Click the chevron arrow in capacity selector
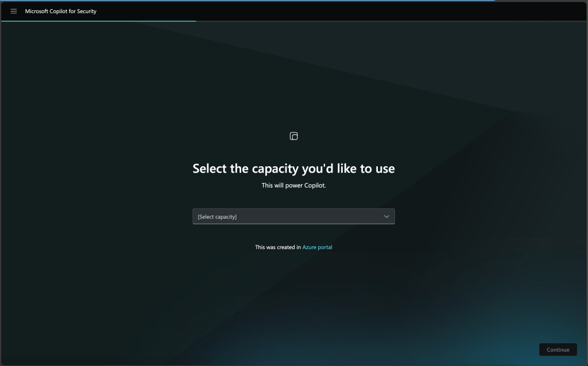The width and height of the screenshot is (588, 366). [x=386, y=216]
